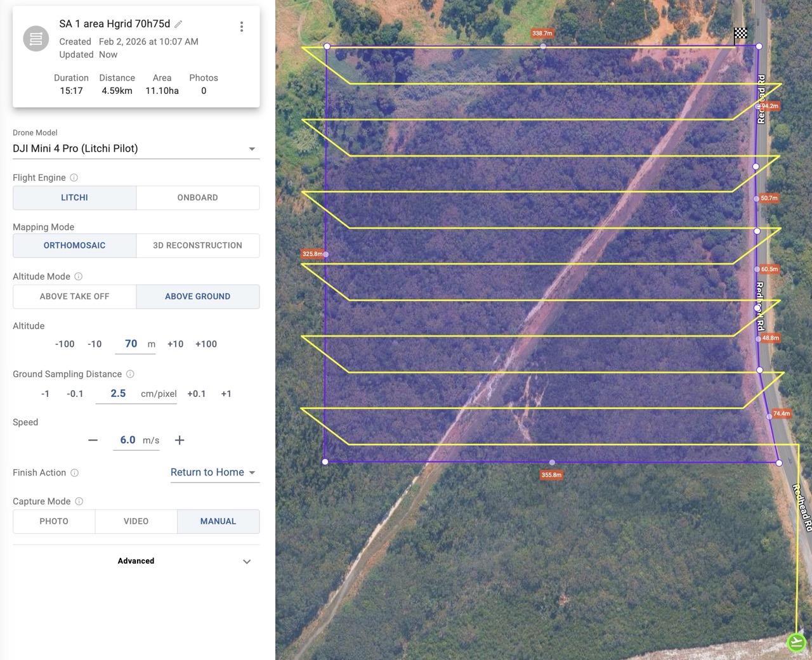Click the Flight Engine info icon
Viewport: 812px width, 660px height.
coord(74,178)
